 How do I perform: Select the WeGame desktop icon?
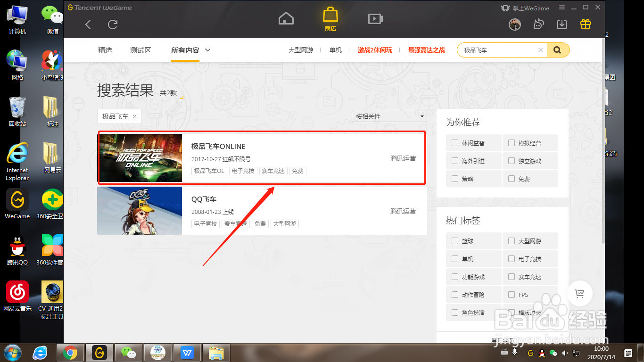(x=17, y=204)
